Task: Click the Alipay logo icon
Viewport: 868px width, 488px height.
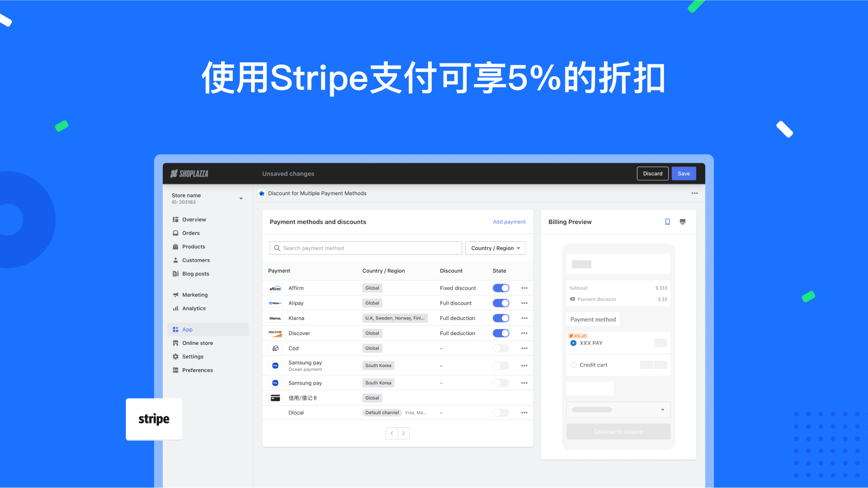Action: 275,303
